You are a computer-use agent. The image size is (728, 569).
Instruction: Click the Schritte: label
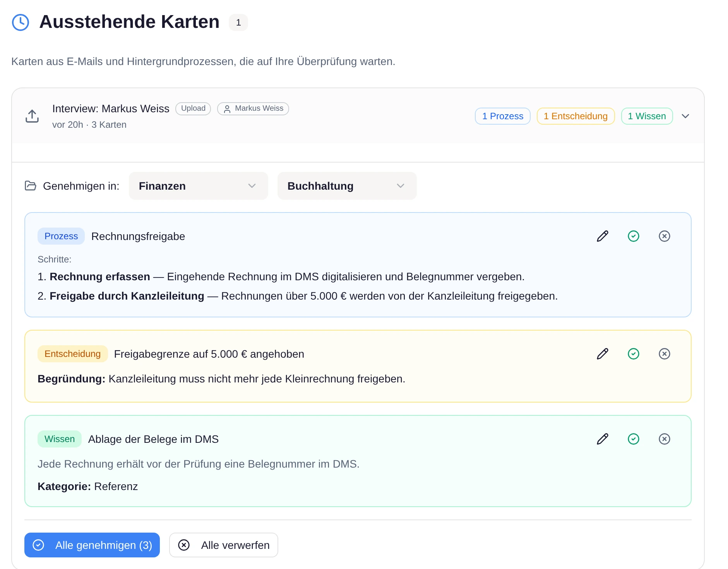pos(55,259)
